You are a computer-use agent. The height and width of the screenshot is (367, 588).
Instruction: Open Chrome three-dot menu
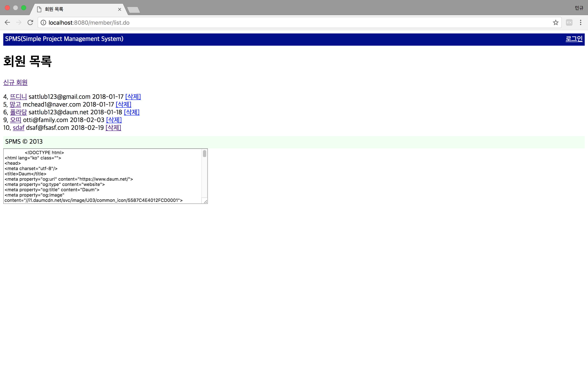coord(580,23)
